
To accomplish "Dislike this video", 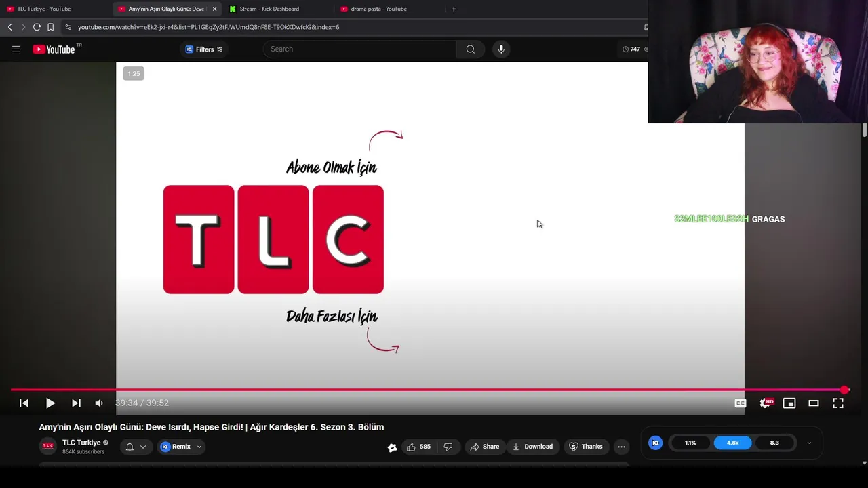I will 448,447.
